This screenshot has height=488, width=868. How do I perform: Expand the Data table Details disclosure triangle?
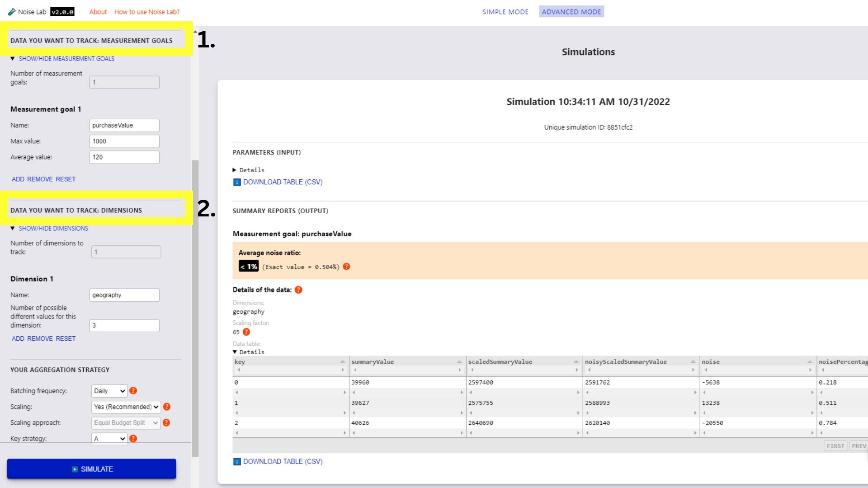tap(235, 352)
